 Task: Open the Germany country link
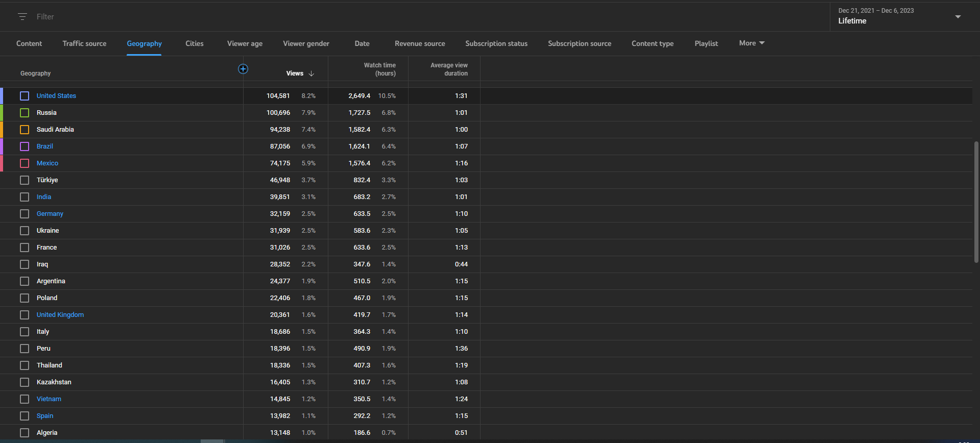point(50,214)
